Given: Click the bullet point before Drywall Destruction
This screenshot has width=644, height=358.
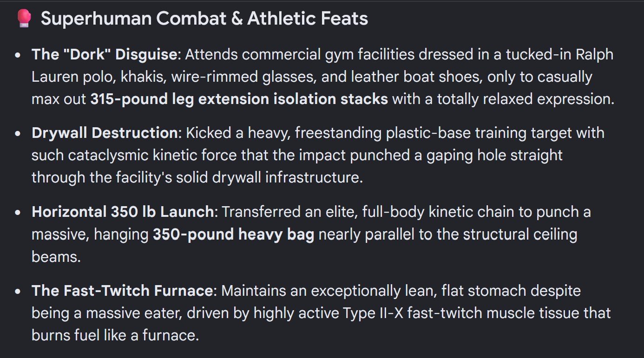Looking at the screenshot, I should [x=18, y=133].
